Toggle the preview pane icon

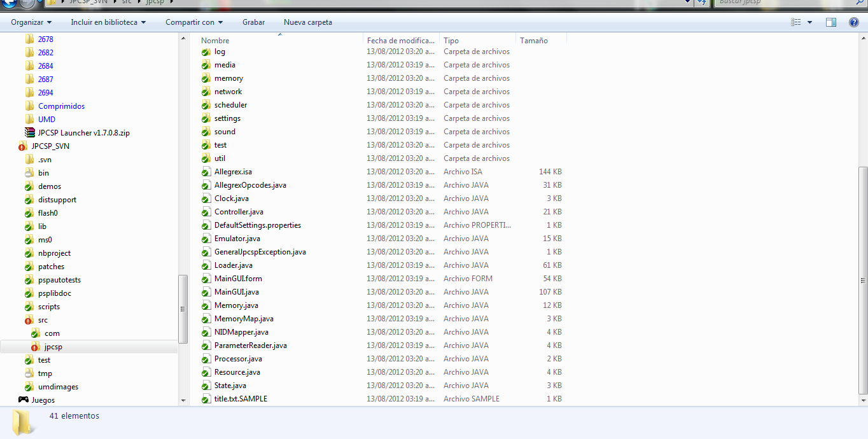pos(831,22)
